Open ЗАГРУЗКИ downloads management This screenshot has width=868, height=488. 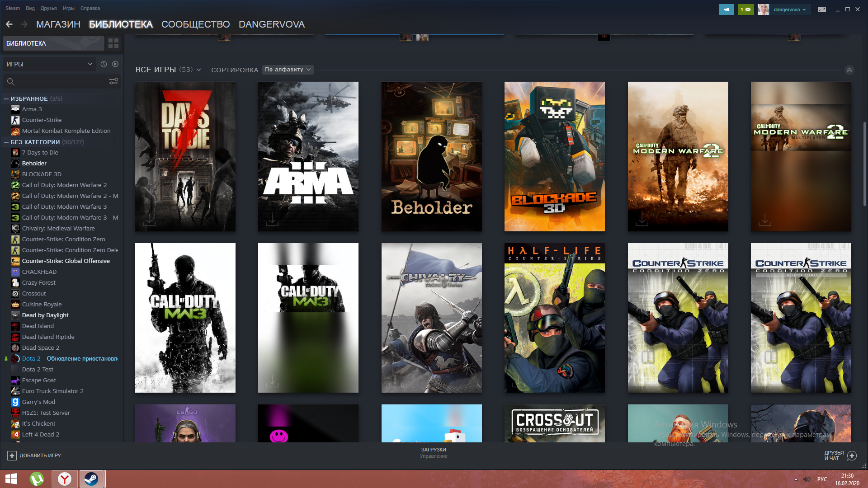[x=434, y=452]
